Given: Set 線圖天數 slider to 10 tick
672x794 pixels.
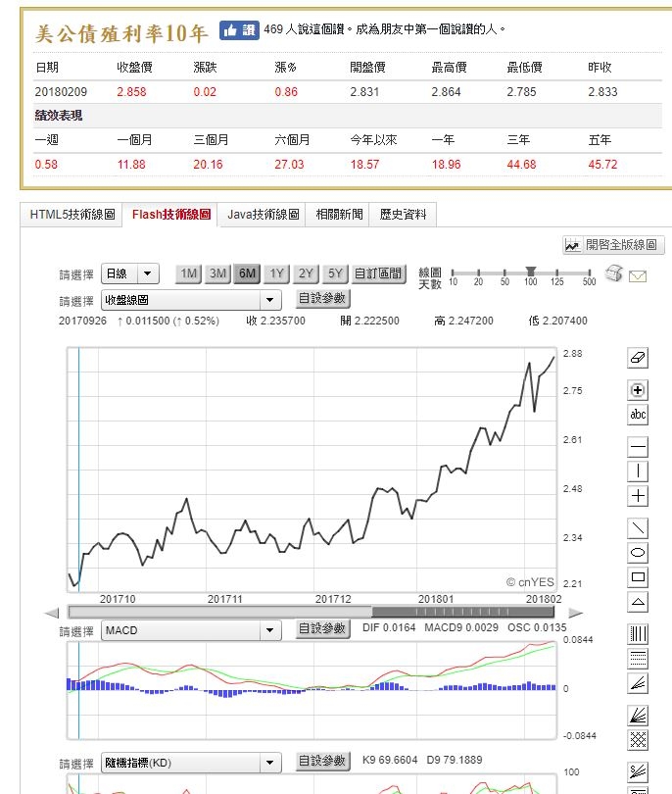Looking at the screenshot, I should (453, 273).
